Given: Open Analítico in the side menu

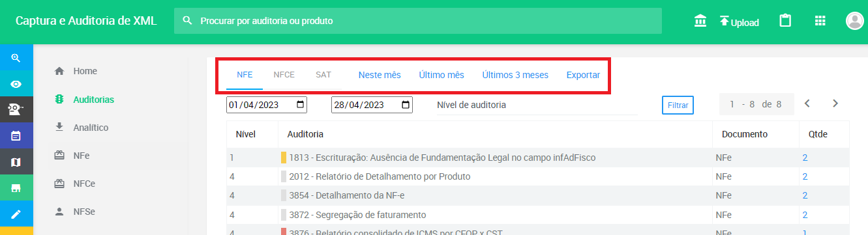Looking at the screenshot, I should pyautogui.click(x=91, y=128).
